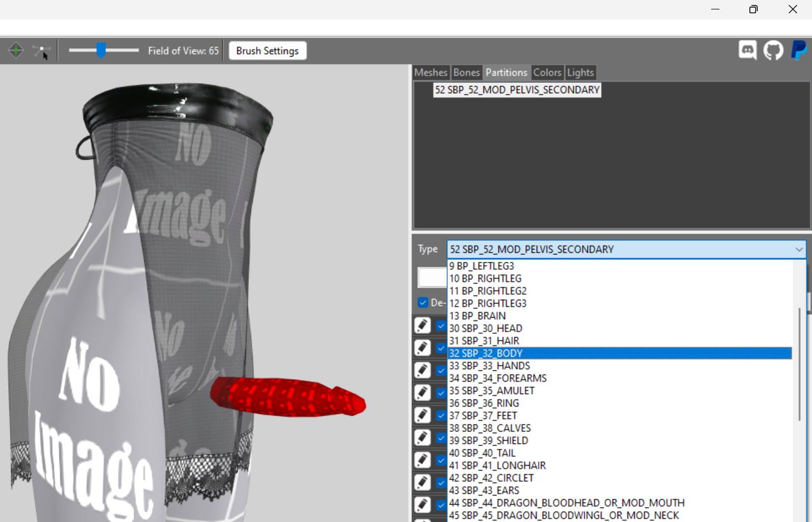The image size is (812, 522).
Task: Switch to the Colors tab
Action: point(547,73)
